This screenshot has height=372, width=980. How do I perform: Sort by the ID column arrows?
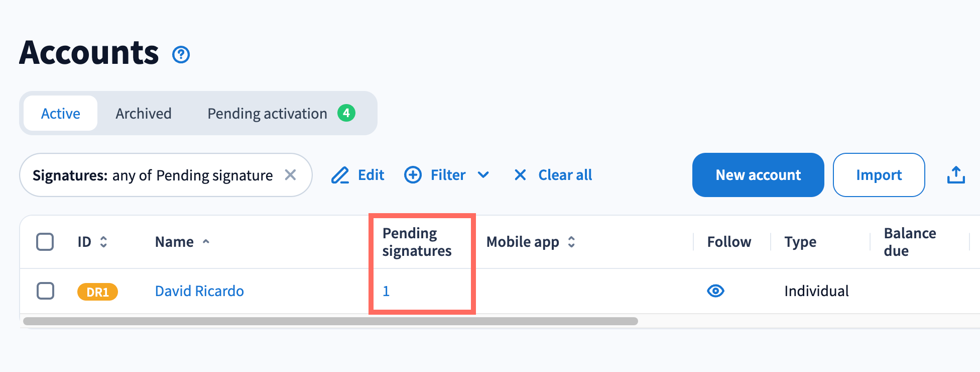(103, 242)
